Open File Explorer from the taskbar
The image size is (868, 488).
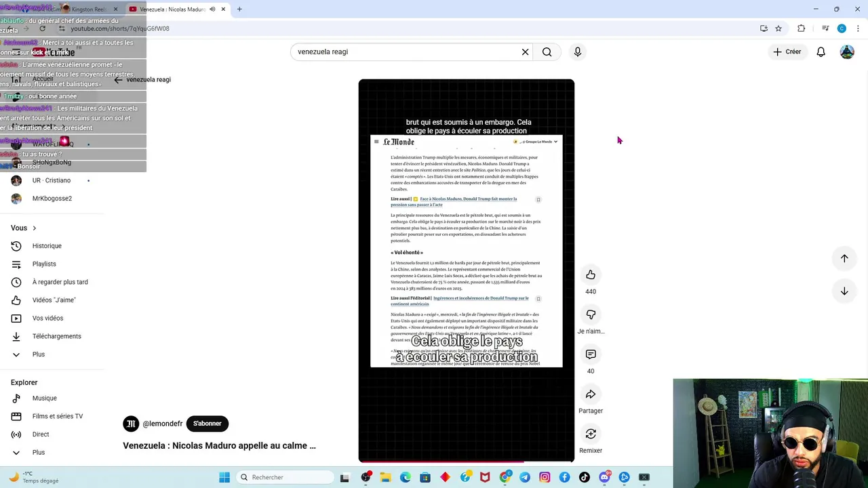[385, 477]
